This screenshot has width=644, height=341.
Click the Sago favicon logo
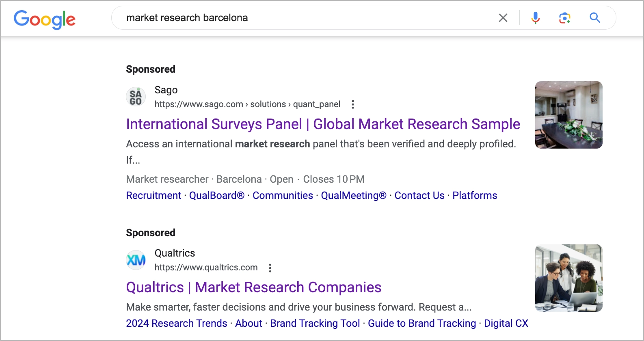click(136, 97)
